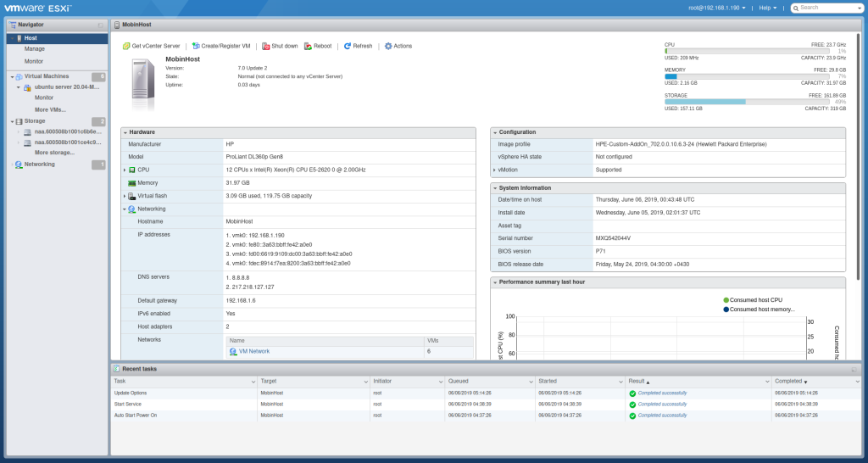This screenshot has height=463, width=868.
Task: Open the root@192.168.1.190 user dropdown
Action: [x=718, y=8]
